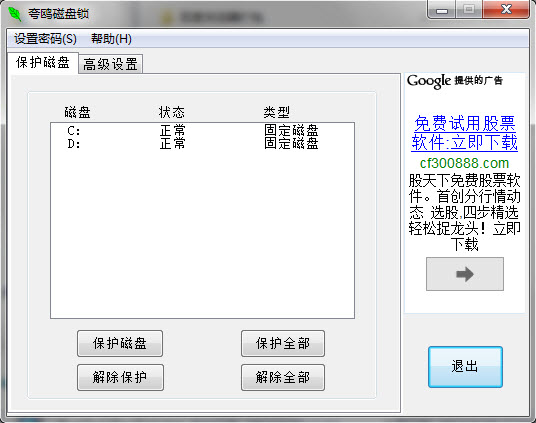Open the 设置密码(S) menu
Image resolution: width=536 pixels, height=423 pixels.
[45, 39]
